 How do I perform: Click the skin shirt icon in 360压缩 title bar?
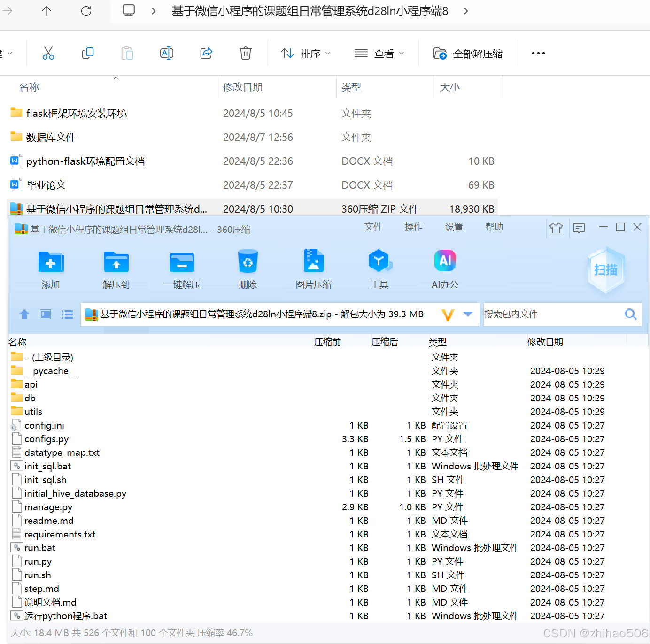pyautogui.click(x=556, y=228)
